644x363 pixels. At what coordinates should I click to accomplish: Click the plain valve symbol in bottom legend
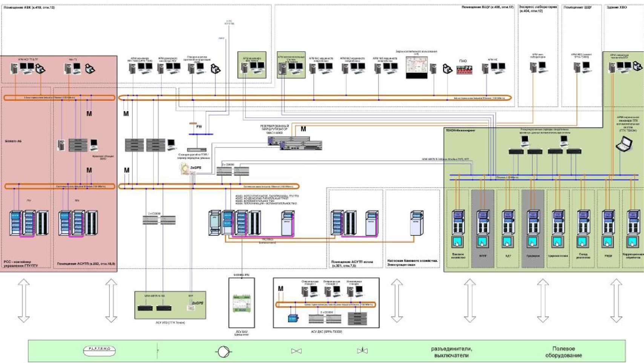click(x=296, y=351)
